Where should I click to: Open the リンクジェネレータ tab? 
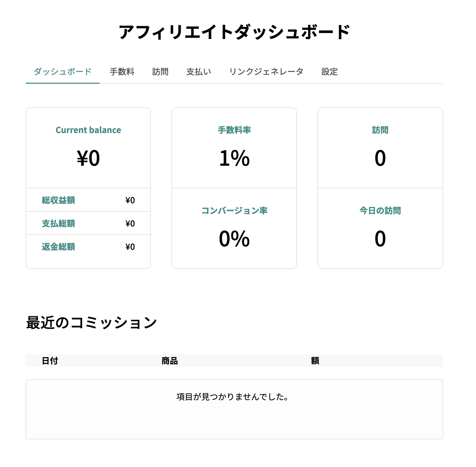tap(266, 72)
